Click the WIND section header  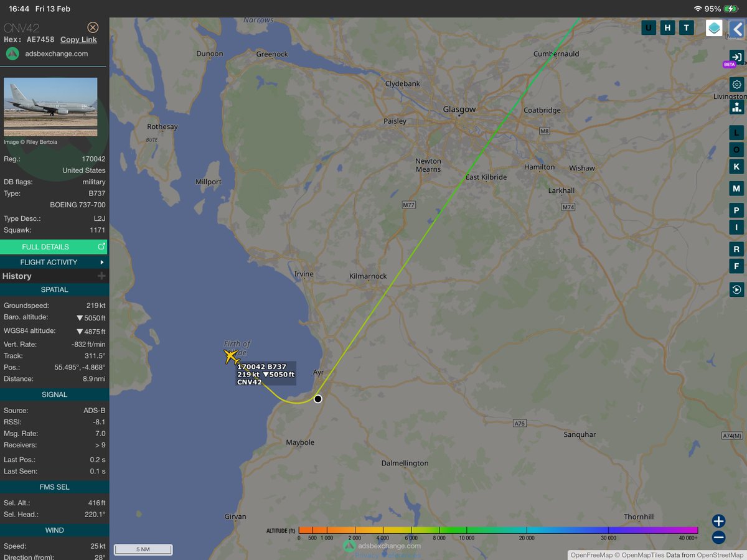click(x=54, y=530)
